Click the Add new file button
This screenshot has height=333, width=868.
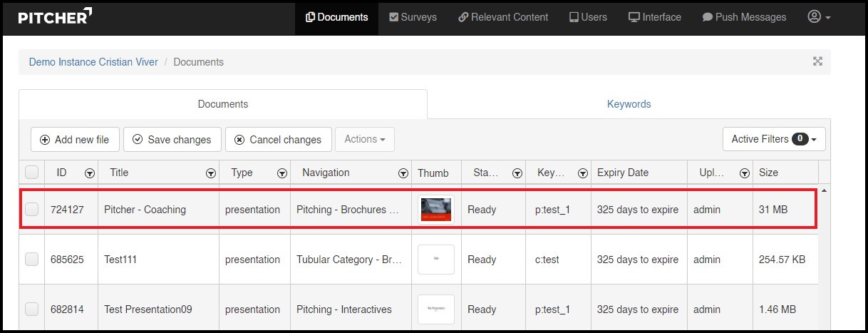click(75, 140)
